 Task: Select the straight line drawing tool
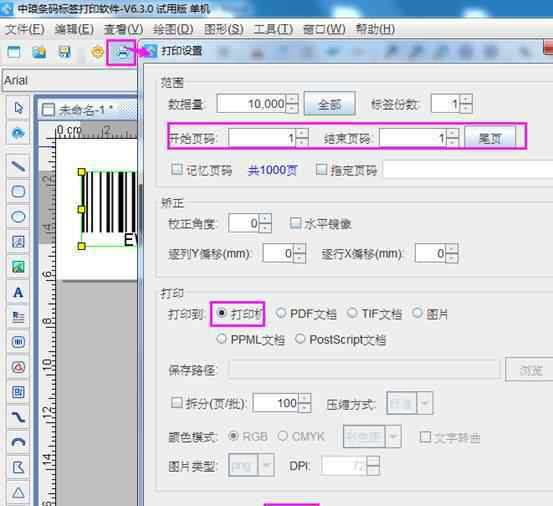pos(18,166)
